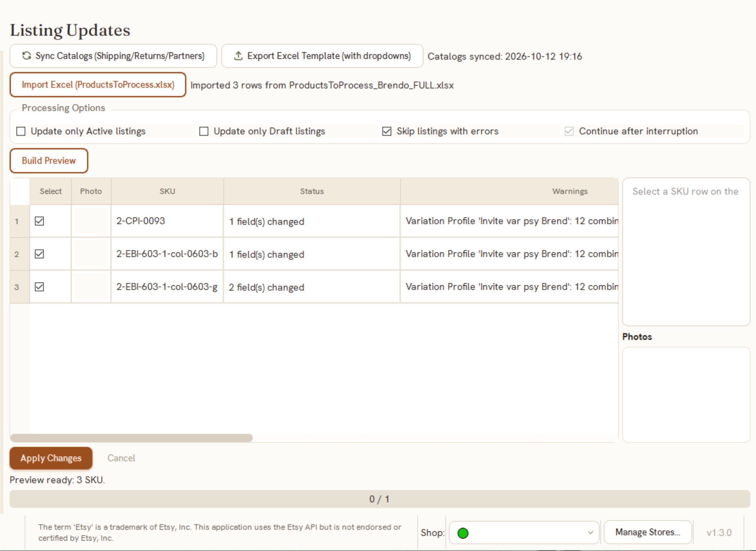Deselect the row for SKU 2-EBI-603-1-col-0603-g
This screenshot has width=756, height=551.
(39, 287)
